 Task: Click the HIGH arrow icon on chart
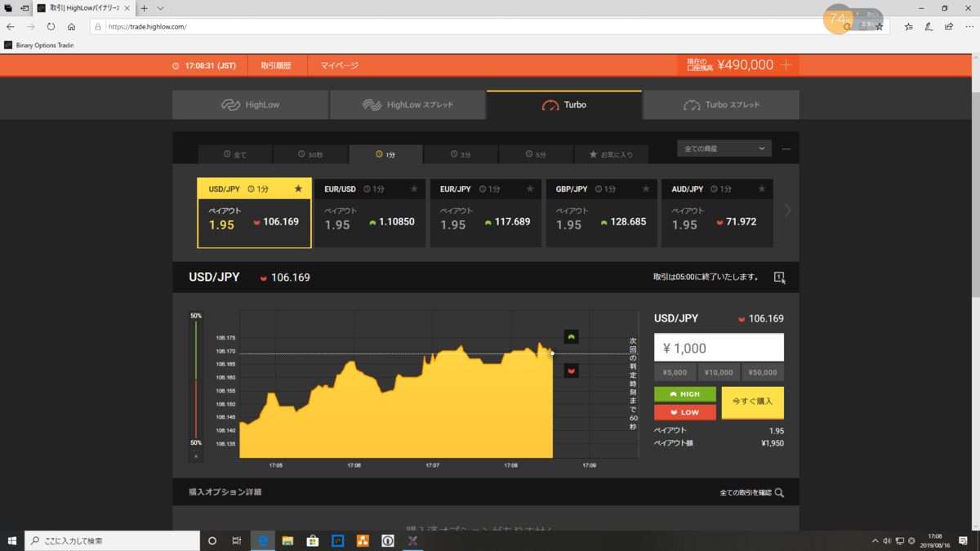(x=572, y=336)
